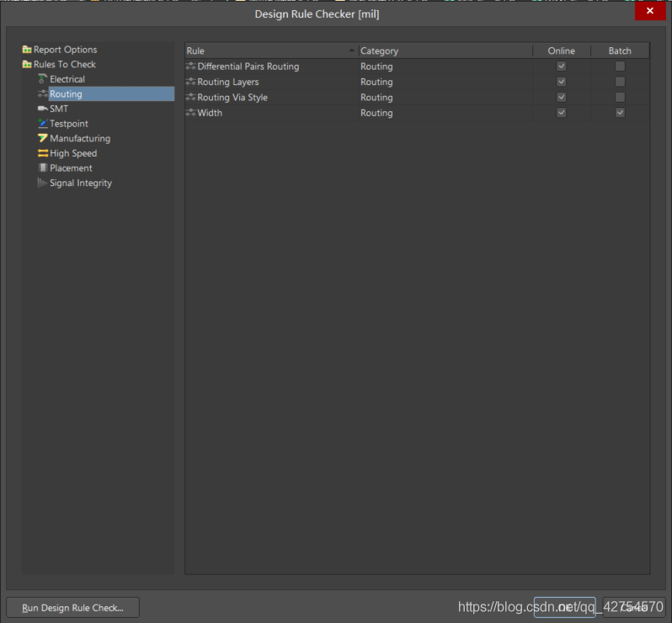672x623 pixels.
Task: Toggle sort arrow in Rule column header
Action: tap(351, 51)
